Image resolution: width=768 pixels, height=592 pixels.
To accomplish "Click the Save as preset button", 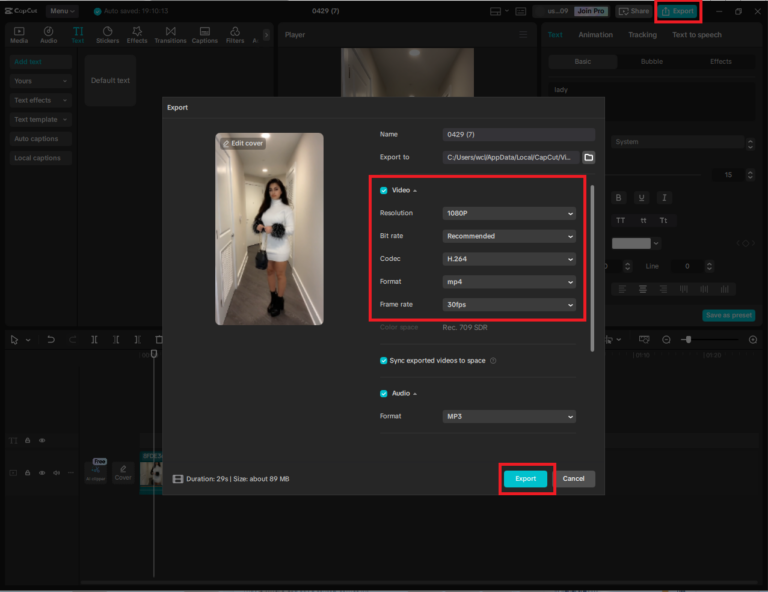I will (729, 315).
